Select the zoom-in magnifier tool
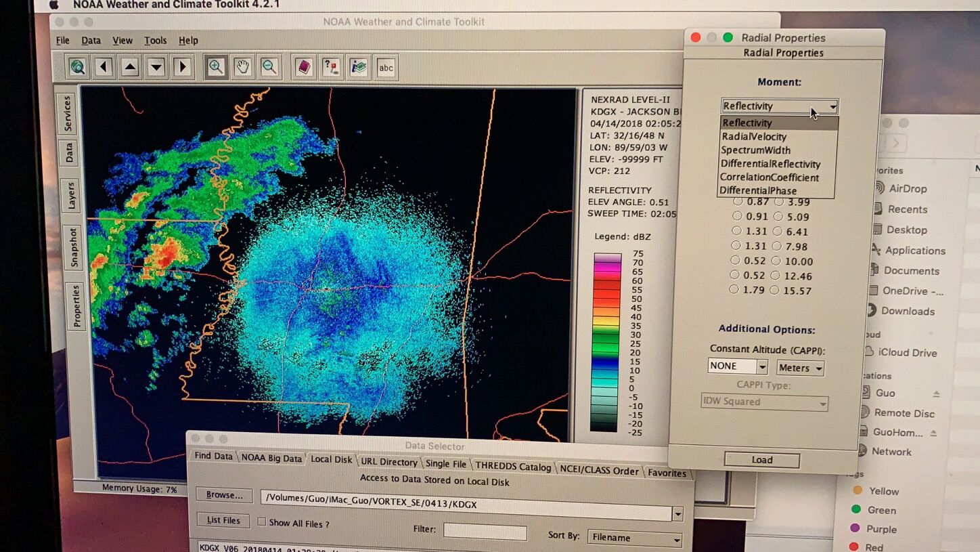980x552 pixels. [x=216, y=67]
